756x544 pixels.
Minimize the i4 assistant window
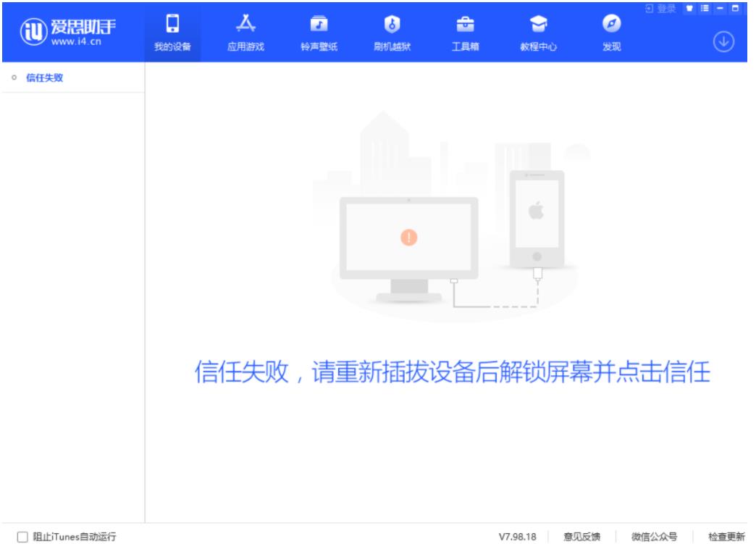point(721,9)
